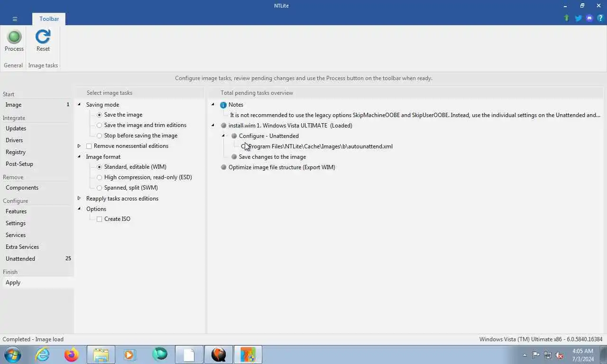Collapse the Options group
The height and width of the screenshot is (364, 607).
79,209
